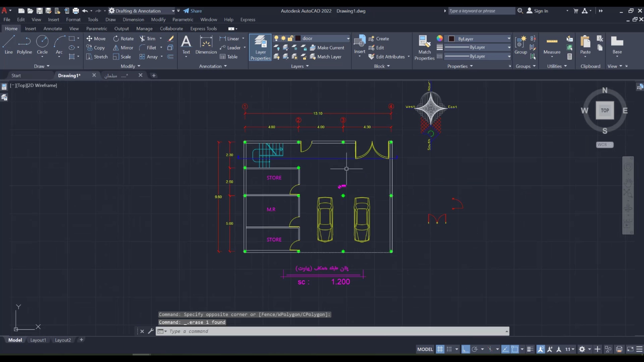Open the Pan tool on navigation bar
The height and width of the screenshot is (362, 644).
(628, 182)
